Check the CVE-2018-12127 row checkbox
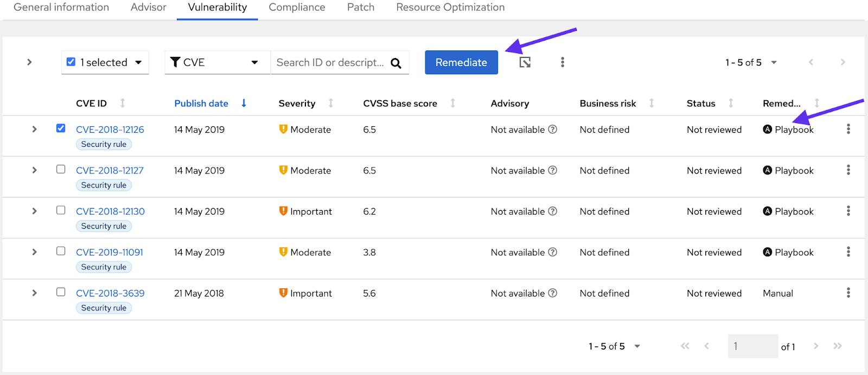Viewport: 868px width, 375px height. (x=61, y=169)
